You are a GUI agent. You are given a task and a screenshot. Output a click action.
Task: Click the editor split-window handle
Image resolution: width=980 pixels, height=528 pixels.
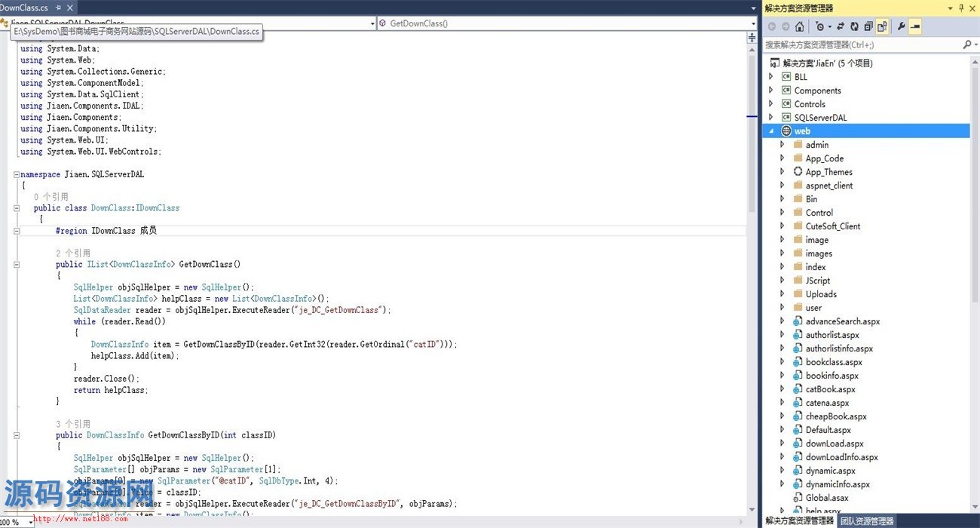tap(752, 38)
